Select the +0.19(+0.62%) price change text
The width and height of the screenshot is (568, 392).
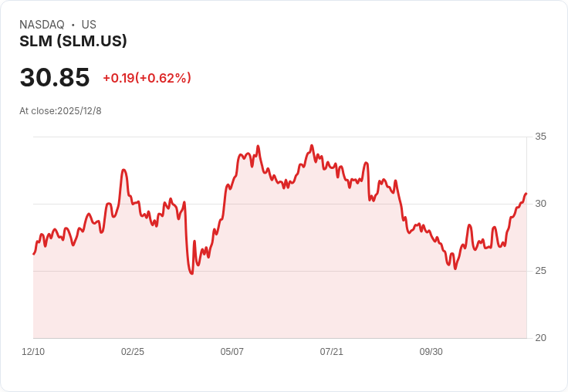pyautogui.click(x=147, y=78)
